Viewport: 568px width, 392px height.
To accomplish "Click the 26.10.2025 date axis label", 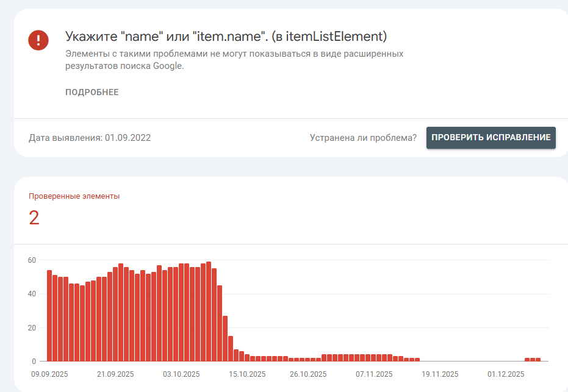I will point(308,374).
